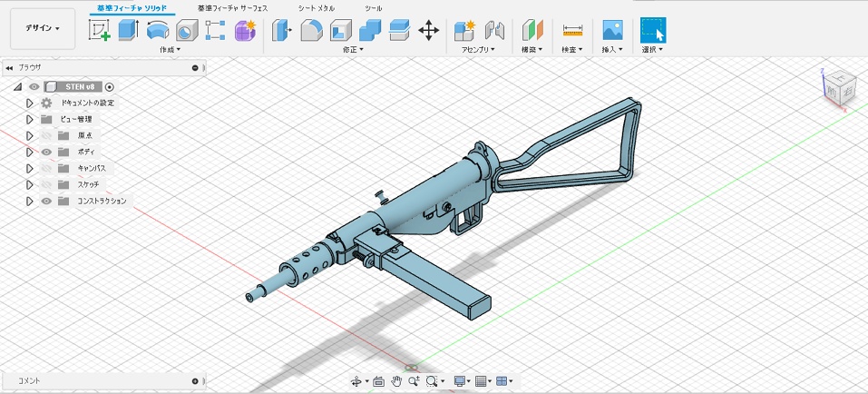
Task: Select the Extrude tool
Action: click(x=129, y=30)
